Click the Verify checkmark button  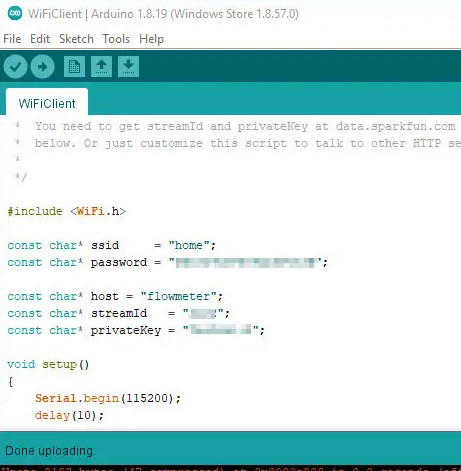click(15, 67)
